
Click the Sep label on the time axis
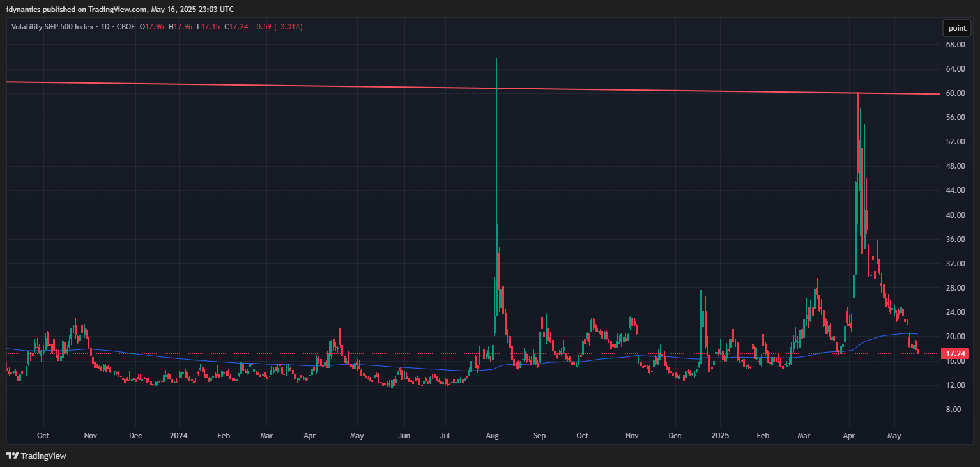(x=540, y=436)
